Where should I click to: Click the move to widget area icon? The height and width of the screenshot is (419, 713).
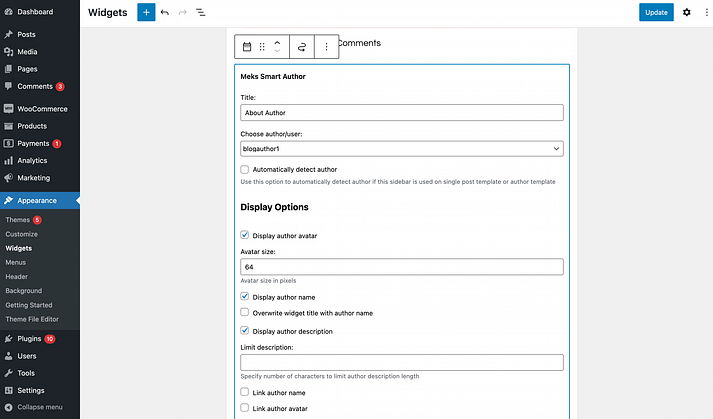click(301, 47)
